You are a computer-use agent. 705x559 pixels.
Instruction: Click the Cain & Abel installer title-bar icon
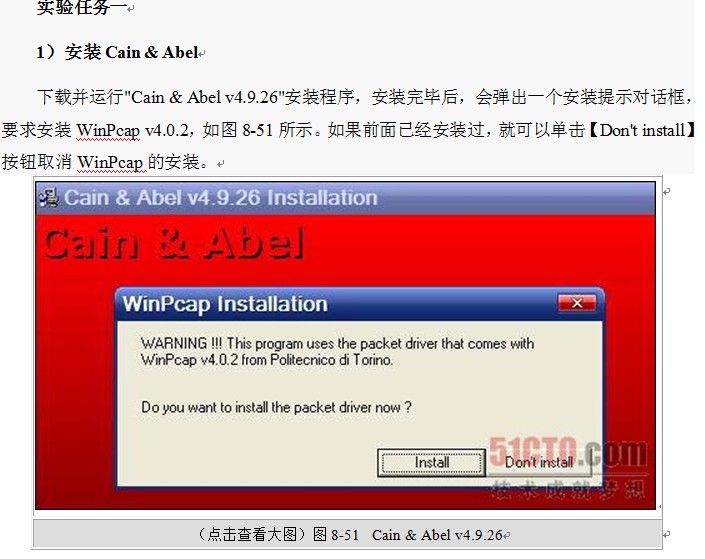(x=48, y=197)
